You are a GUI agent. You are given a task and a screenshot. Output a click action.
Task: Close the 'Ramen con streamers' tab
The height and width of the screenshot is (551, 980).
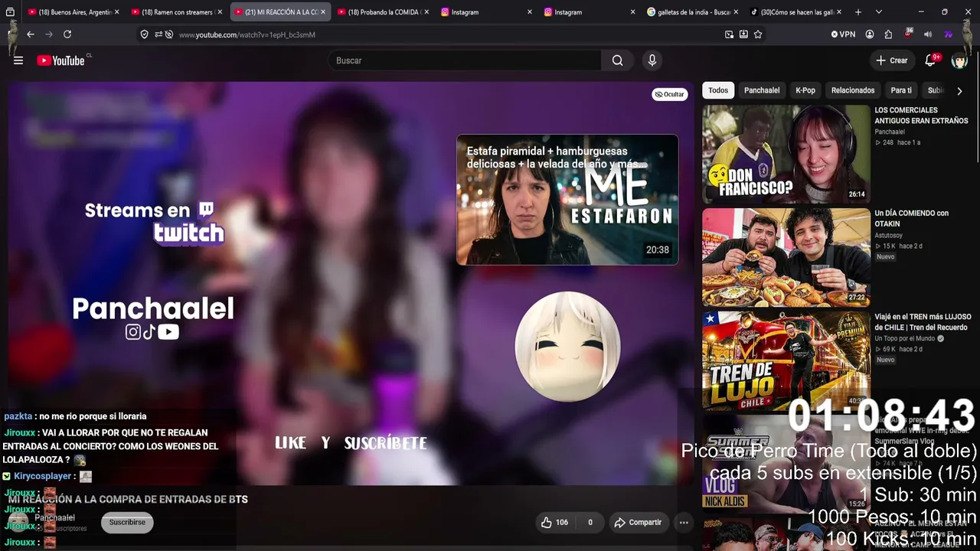220,12
